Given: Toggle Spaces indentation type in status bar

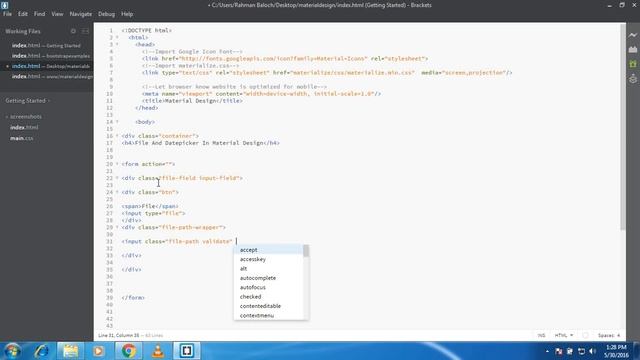Looking at the screenshot, I should tap(606, 335).
